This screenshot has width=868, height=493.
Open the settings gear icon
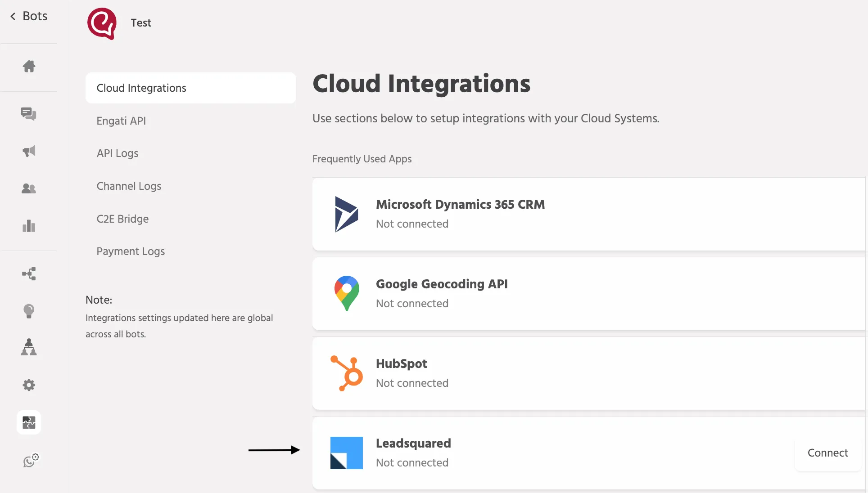(x=29, y=385)
